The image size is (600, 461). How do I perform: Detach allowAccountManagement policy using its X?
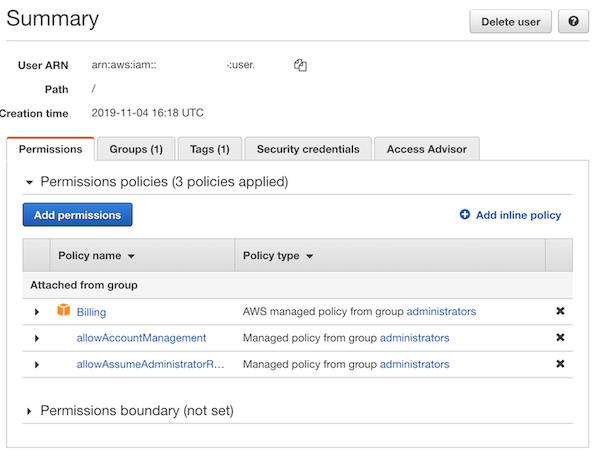[x=560, y=337]
